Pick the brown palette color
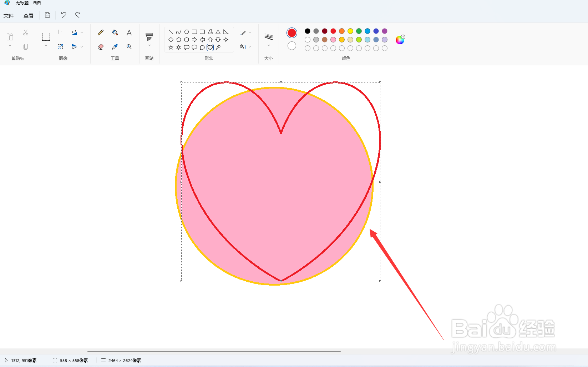Screen dimensions: 588x367 (x=325, y=40)
